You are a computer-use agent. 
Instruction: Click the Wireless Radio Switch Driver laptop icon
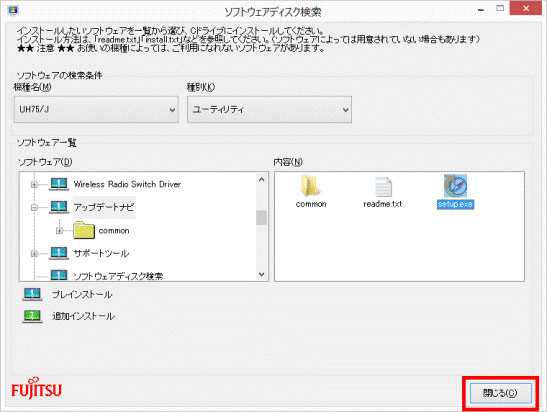click(59, 184)
